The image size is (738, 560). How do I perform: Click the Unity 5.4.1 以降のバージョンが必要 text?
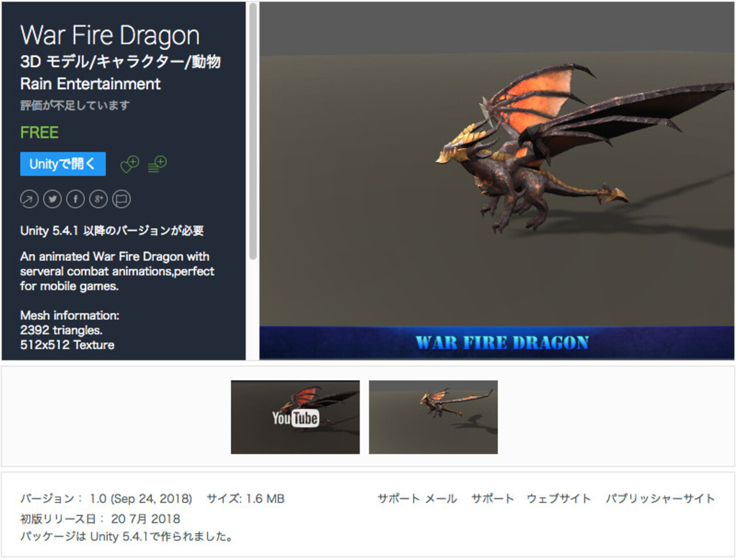tap(112, 231)
